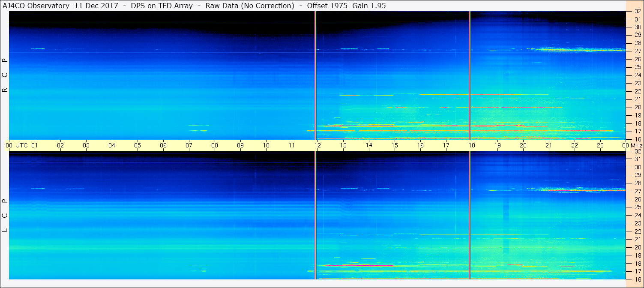Select the 'Offset 1975' value in header
The height and width of the screenshot is (288, 644).
tap(327, 6)
